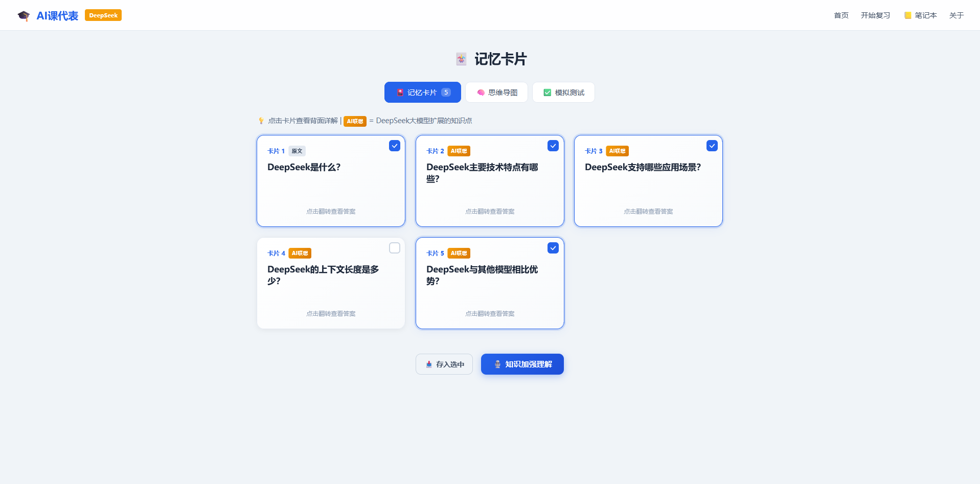Click the 知识加强理解 button
The width and height of the screenshot is (980, 484).
(522, 364)
